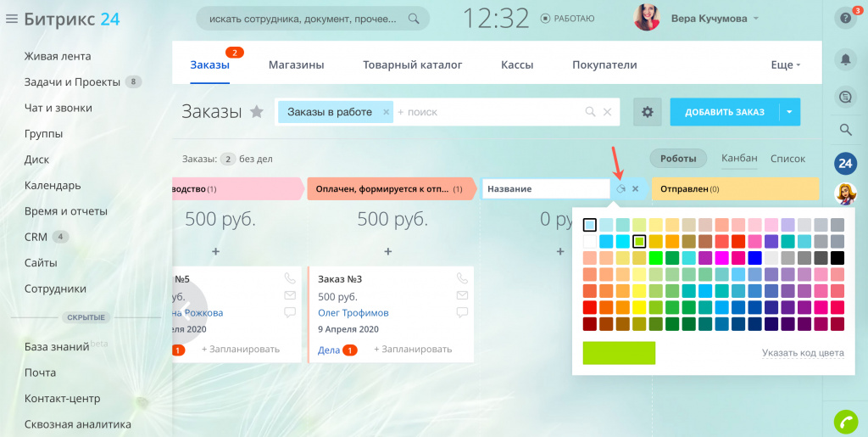Click Роботы button
The image size is (868, 437).
[678, 159]
